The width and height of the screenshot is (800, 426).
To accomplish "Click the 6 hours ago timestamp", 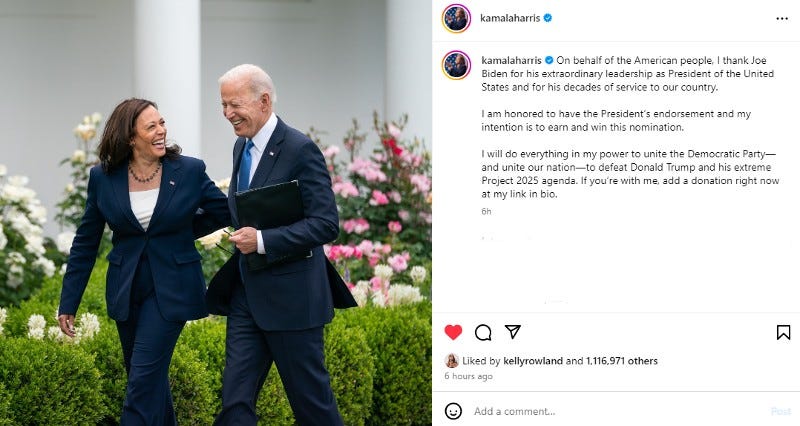I will pyautogui.click(x=468, y=376).
